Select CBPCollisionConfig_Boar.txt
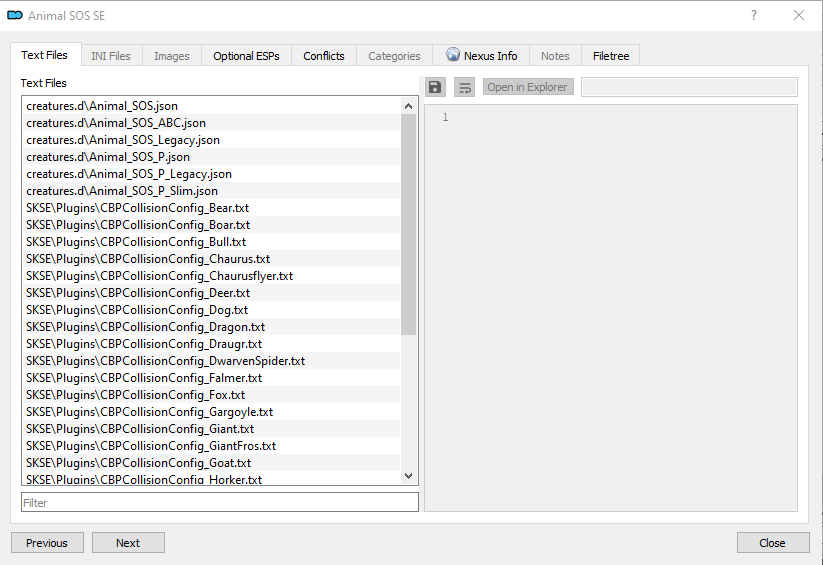Screen dimensions: 823x565 (212, 225)
